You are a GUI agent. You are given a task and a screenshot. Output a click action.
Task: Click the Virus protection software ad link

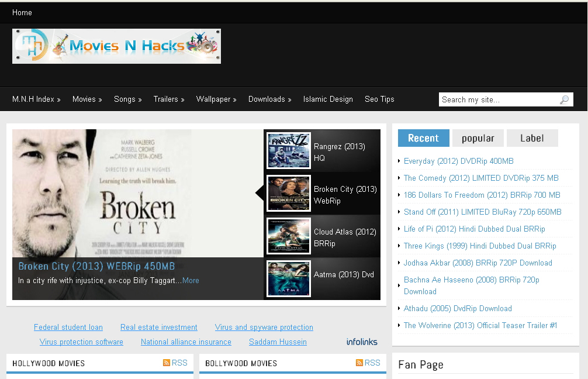pos(81,342)
